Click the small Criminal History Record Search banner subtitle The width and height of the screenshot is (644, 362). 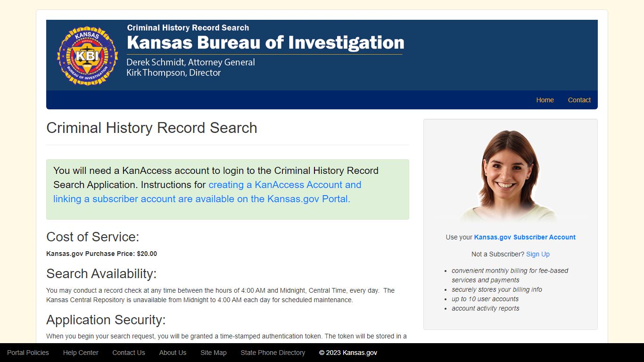tap(188, 28)
